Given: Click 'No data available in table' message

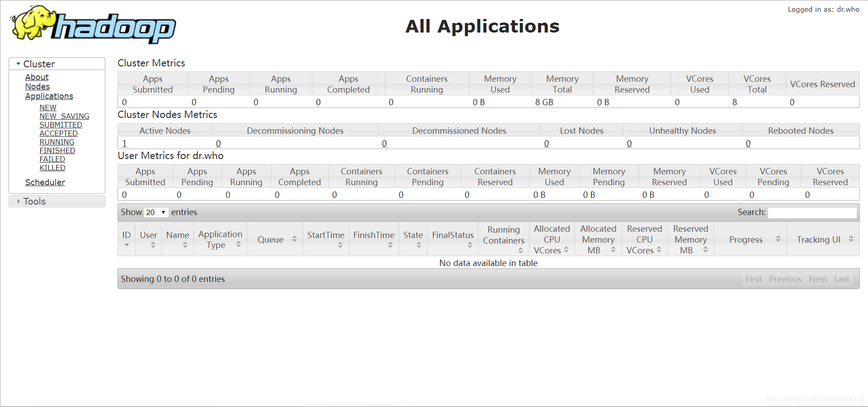Looking at the screenshot, I should pyautogui.click(x=488, y=263).
